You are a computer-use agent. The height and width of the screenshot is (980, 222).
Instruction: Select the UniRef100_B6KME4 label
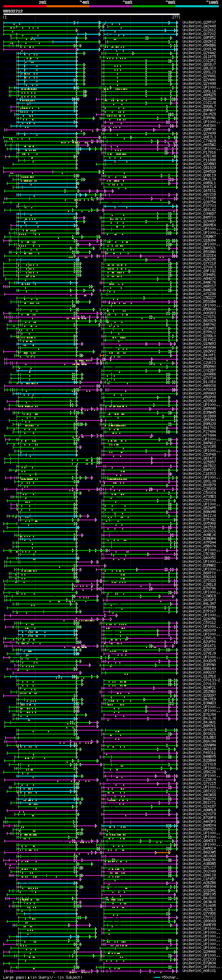tap(199, 225)
